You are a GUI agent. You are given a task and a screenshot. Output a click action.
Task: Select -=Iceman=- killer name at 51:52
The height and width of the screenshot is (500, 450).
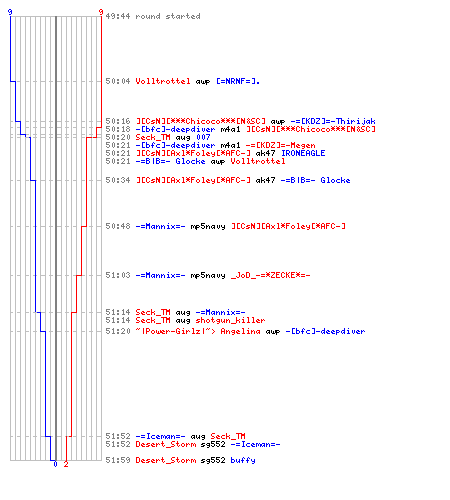pos(160,436)
